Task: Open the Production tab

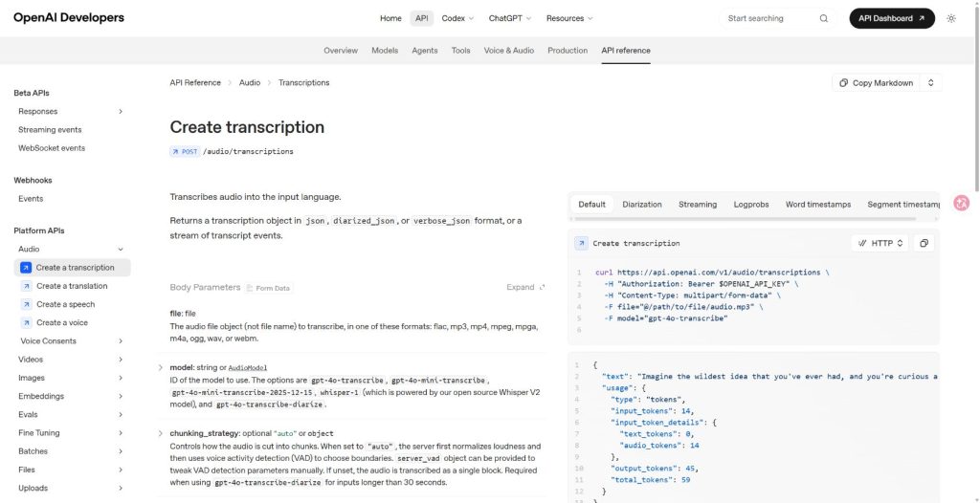Action: click(x=568, y=51)
